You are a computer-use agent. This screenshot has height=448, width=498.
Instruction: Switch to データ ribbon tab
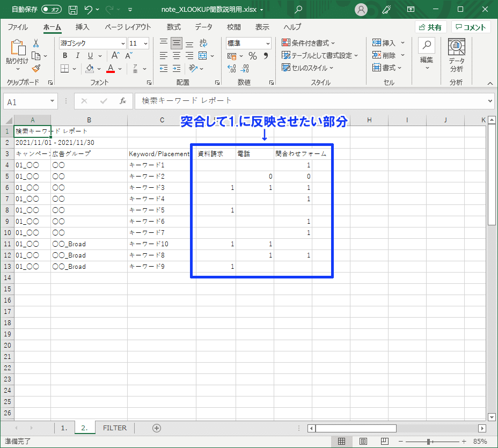pyautogui.click(x=203, y=27)
